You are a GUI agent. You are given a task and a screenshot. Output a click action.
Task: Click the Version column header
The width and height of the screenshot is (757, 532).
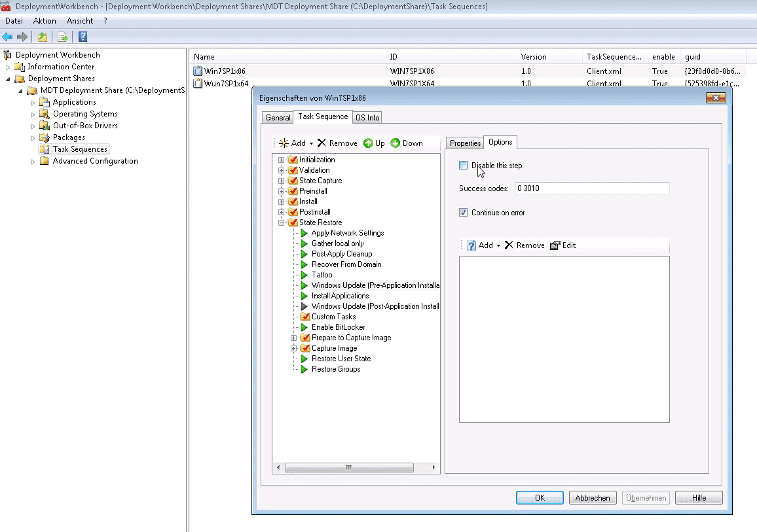pyautogui.click(x=550, y=57)
